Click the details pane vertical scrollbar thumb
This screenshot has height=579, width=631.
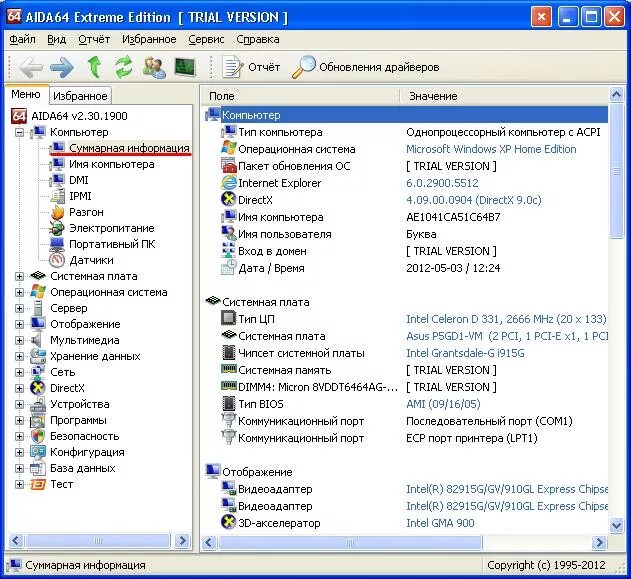(x=616, y=171)
